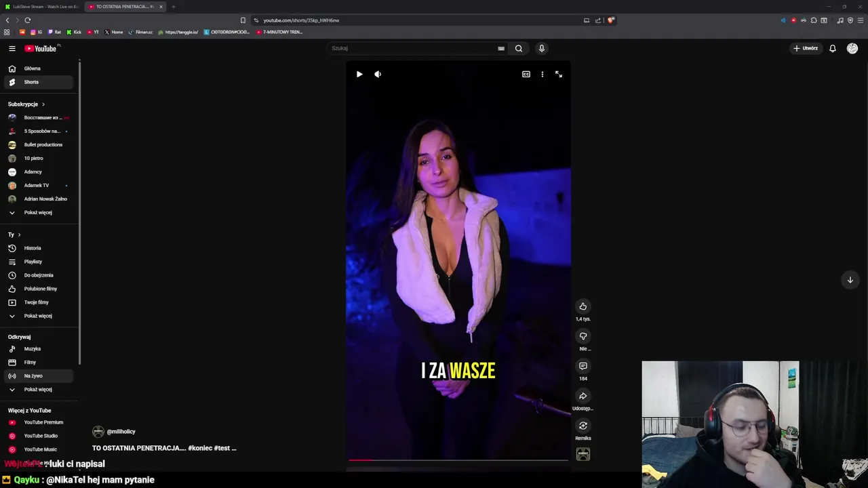
Task: Open the account avatar menu
Action: [x=852, y=48]
